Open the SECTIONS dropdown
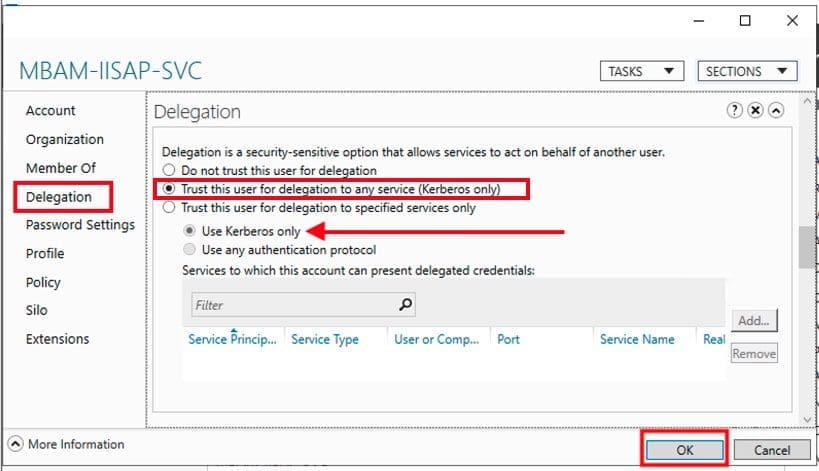Screen dimensions: 819x471 746,72
